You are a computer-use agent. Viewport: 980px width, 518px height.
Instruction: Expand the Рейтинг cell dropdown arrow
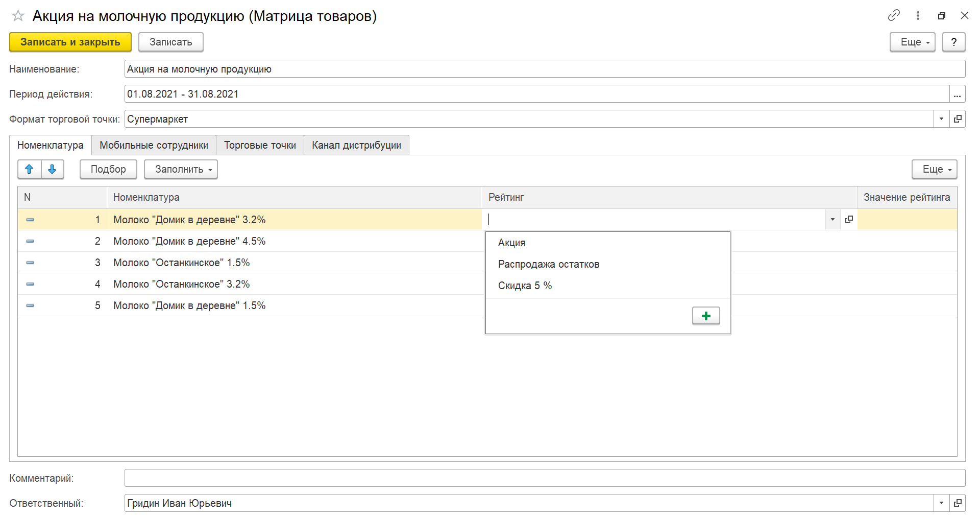pos(832,219)
